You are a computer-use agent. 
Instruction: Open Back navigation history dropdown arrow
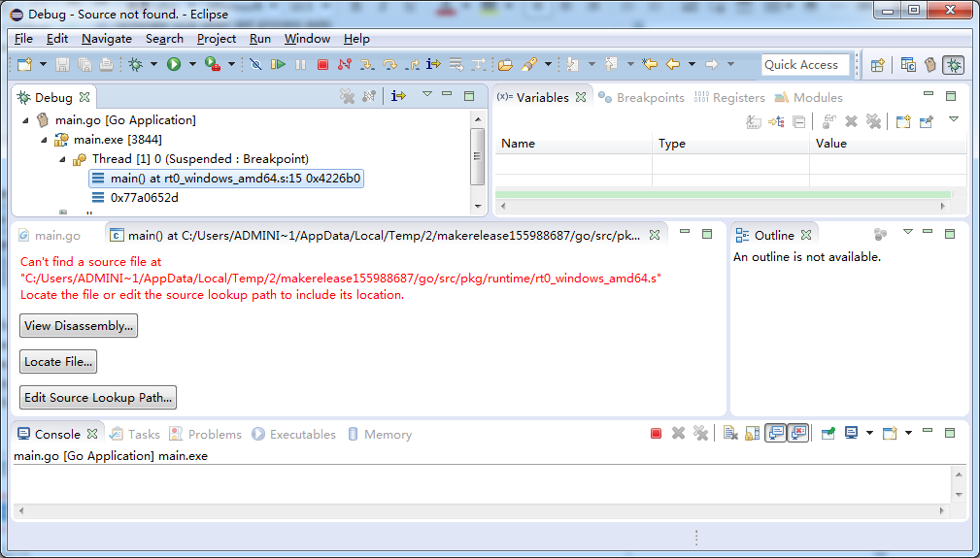(692, 64)
